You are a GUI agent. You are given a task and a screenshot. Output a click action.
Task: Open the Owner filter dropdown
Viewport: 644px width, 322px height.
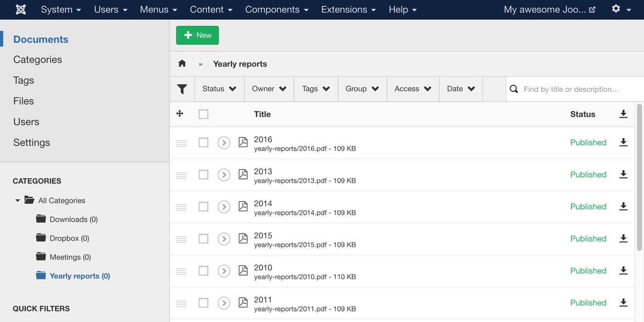point(269,89)
